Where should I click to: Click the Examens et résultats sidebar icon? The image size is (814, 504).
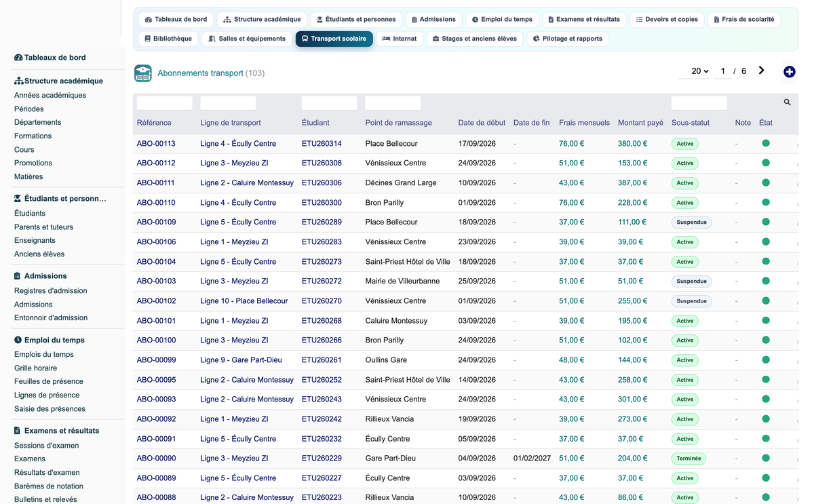click(x=18, y=431)
